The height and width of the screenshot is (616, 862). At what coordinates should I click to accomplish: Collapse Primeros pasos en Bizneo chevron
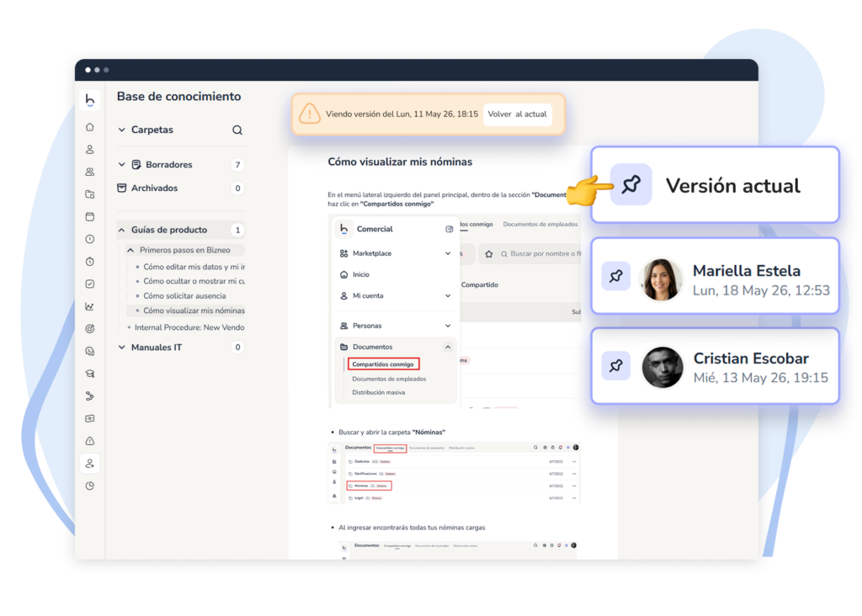click(x=130, y=250)
